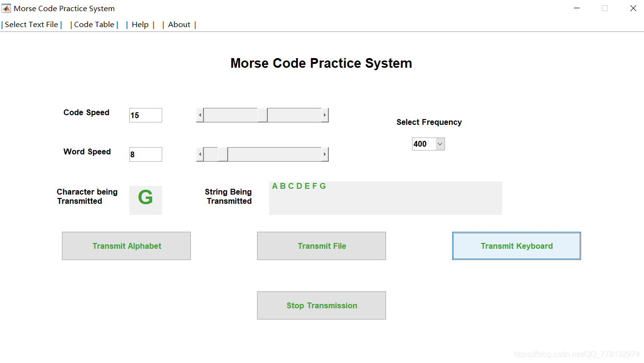Click the String Being Transmitted text box
Screen dimensions: 644x363
pyautogui.click(x=385, y=198)
